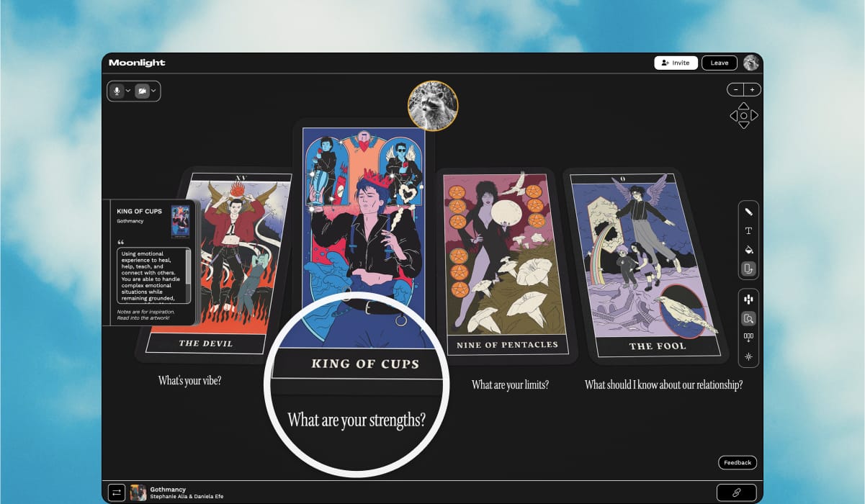Open the Gothmancy deck thumbnail
The height and width of the screenshot is (504, 865).
(138, 492)
